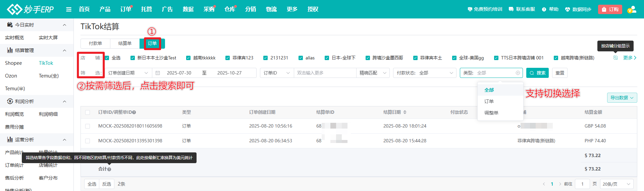Collapse the 今日实时 sidebar section
Screen dimensions: 644x191
pos(64,25)
